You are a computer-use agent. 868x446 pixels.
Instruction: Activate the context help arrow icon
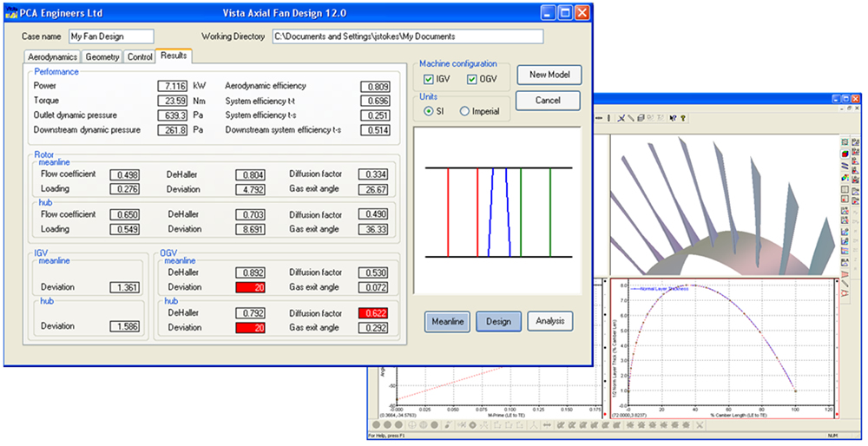674,118
